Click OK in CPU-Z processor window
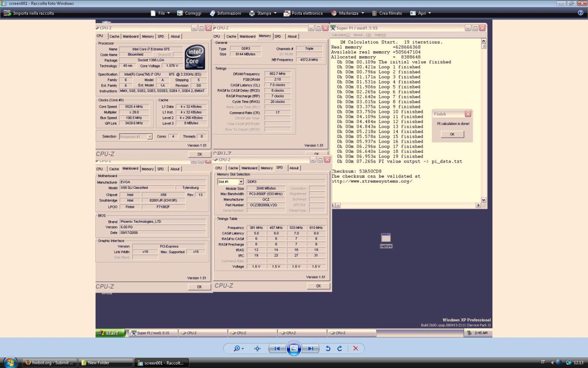The image size is (588, 368). 200,154
